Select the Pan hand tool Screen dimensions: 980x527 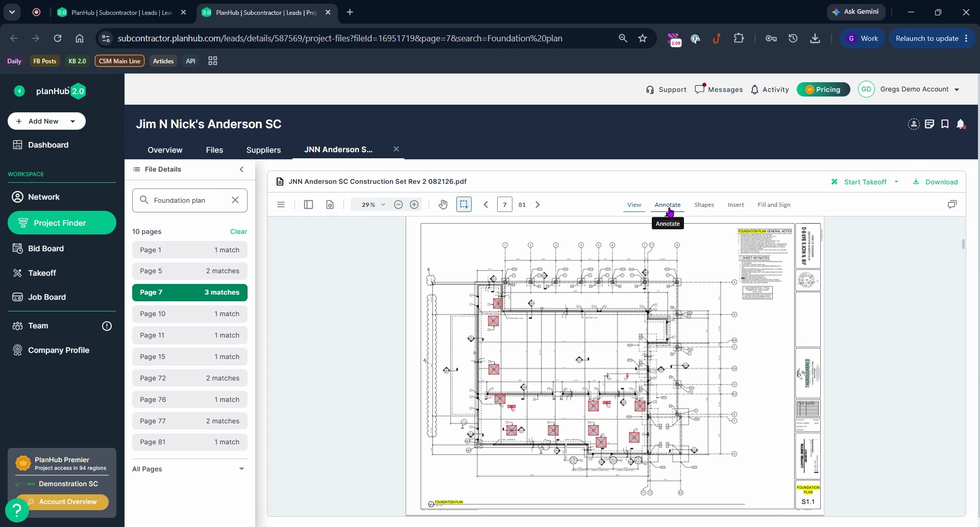(443, 205)
